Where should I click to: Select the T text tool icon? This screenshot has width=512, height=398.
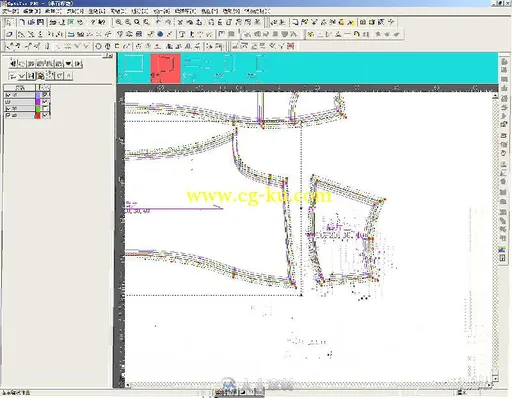point(182,34)
